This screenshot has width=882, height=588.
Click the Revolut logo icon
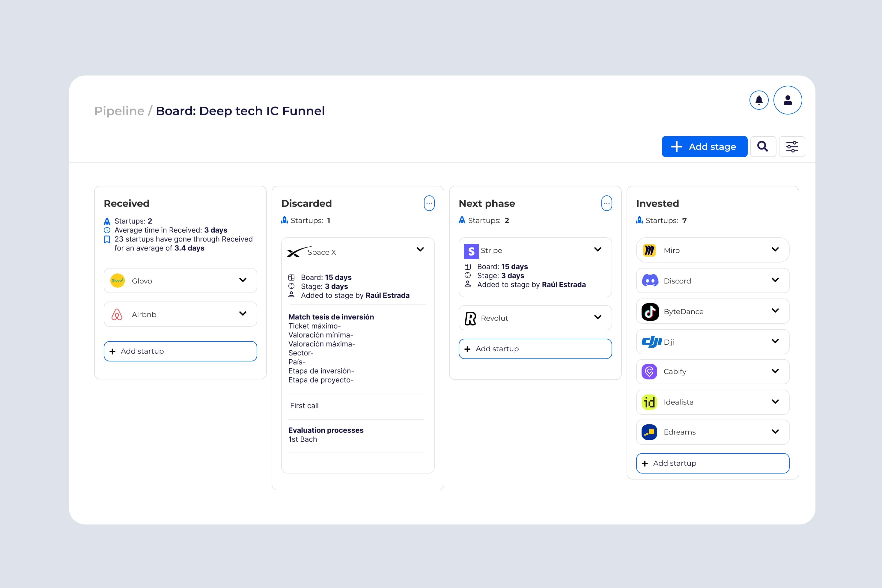[470, 318]
